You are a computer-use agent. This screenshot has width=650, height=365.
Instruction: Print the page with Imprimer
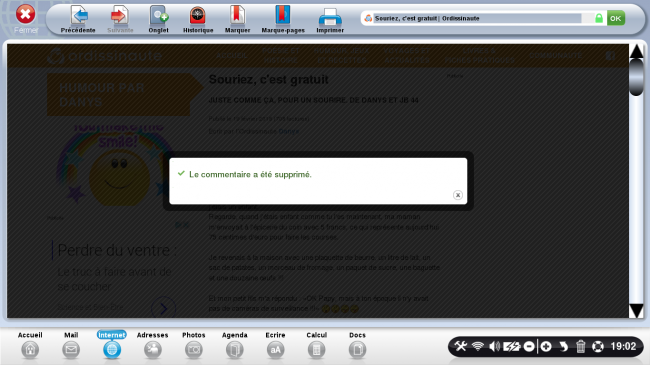point(330,19)
